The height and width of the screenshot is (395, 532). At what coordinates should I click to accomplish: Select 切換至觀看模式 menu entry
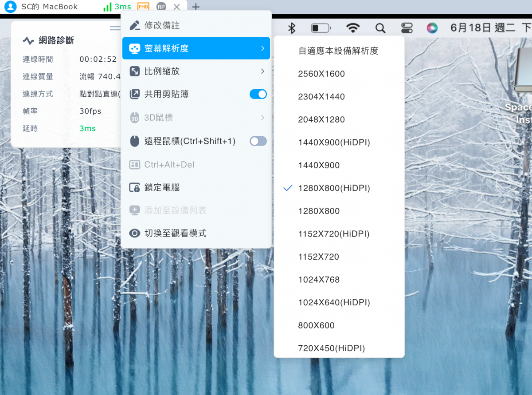(196, 233)
